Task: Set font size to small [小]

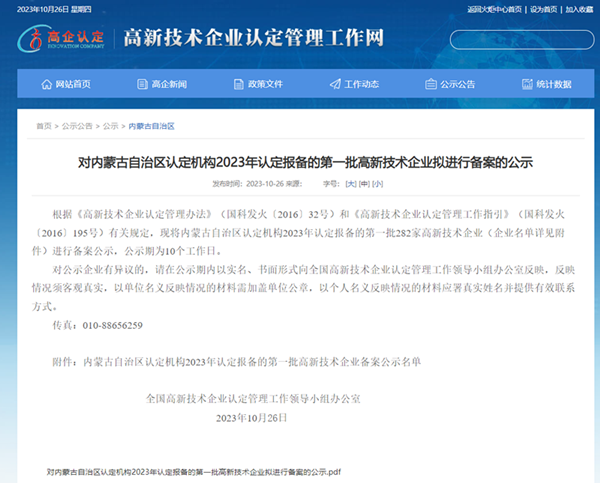Action: click(377, 184)
